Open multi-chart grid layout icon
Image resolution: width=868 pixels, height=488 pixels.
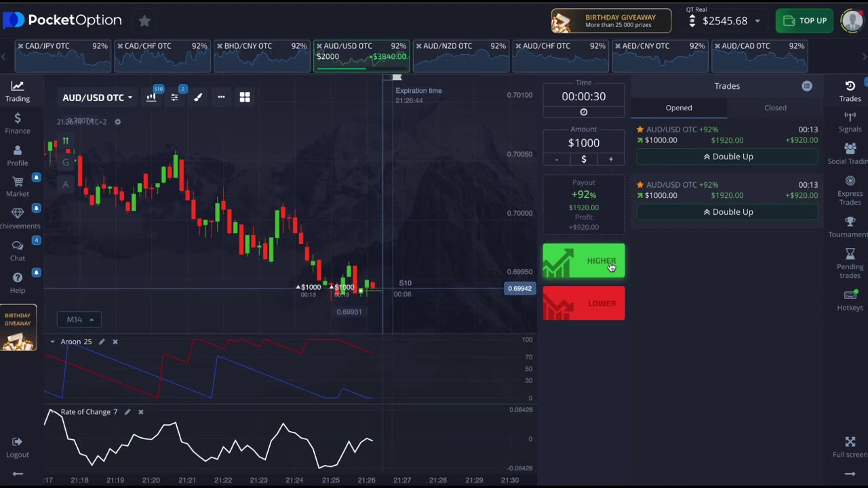(245, 97)
